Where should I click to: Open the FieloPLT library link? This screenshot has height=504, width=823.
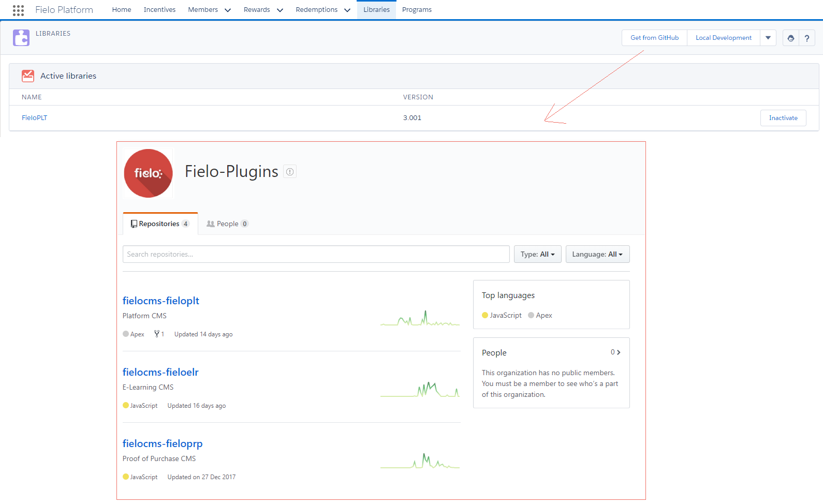coord(34,118)
